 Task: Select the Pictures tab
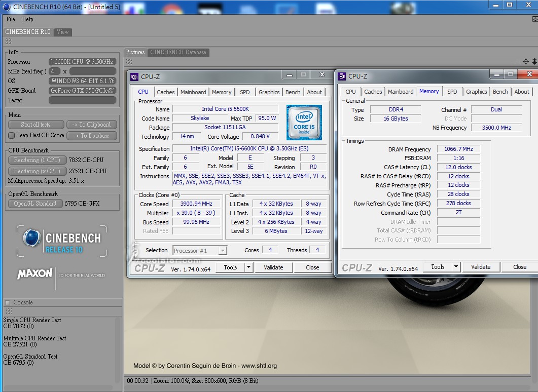pyautogui.click(x=135, y=52)
